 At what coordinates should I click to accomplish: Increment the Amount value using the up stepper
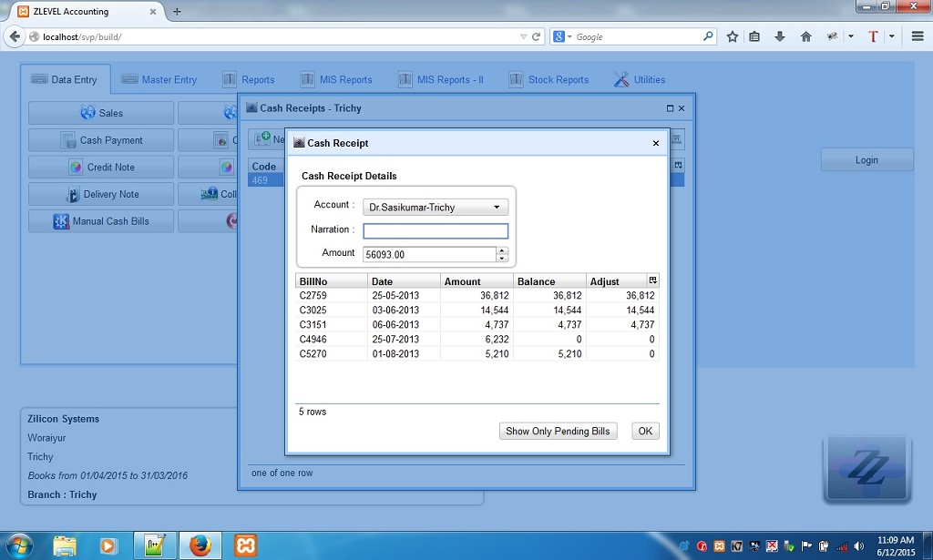502,249
